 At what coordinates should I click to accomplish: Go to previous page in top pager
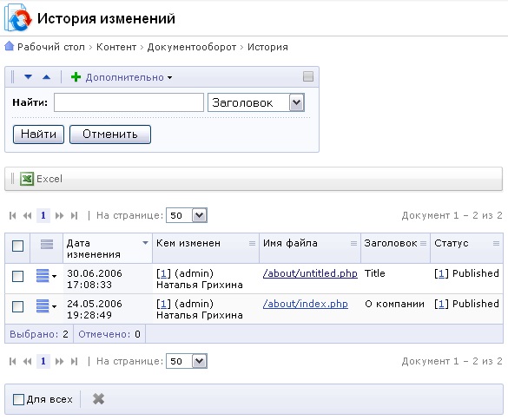27,215
